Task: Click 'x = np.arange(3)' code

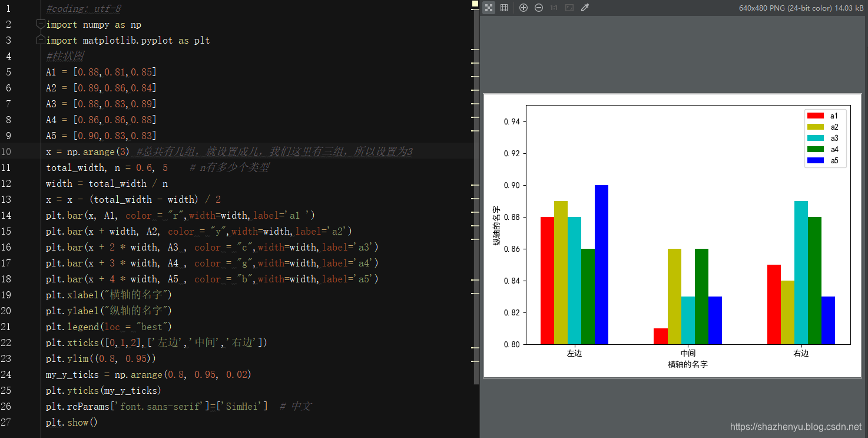Action: [88, 152]
